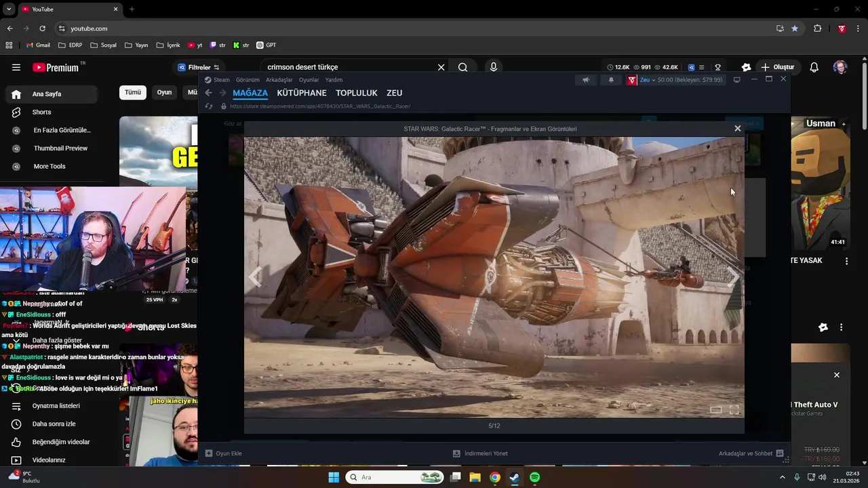Viewport: 868px width, 488px height.
Task: Open a new Chrome tab
Action: pyautogui.click(x=132, y=9)
